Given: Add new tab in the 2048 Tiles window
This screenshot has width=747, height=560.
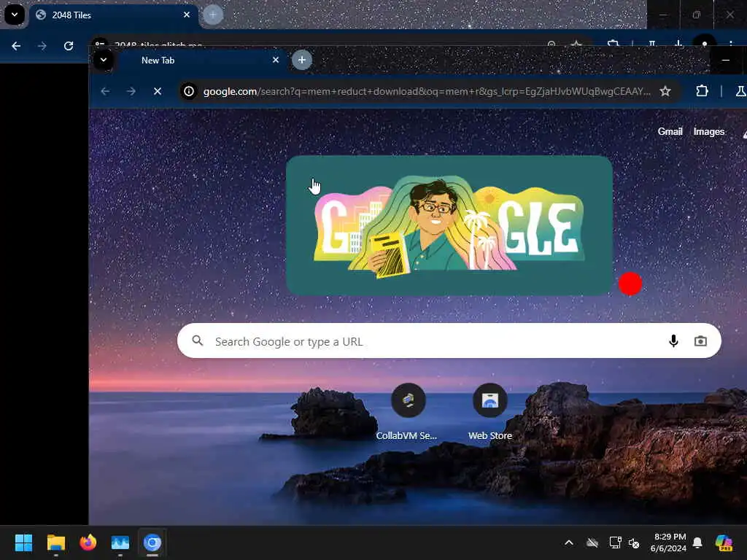Looking at the screenshot, I should (x=213, y=15).
